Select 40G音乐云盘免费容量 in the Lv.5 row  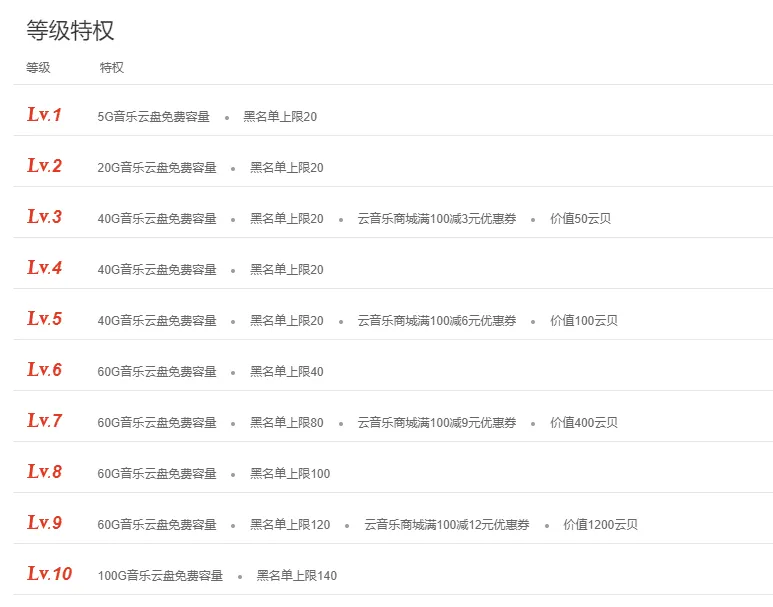157,321
